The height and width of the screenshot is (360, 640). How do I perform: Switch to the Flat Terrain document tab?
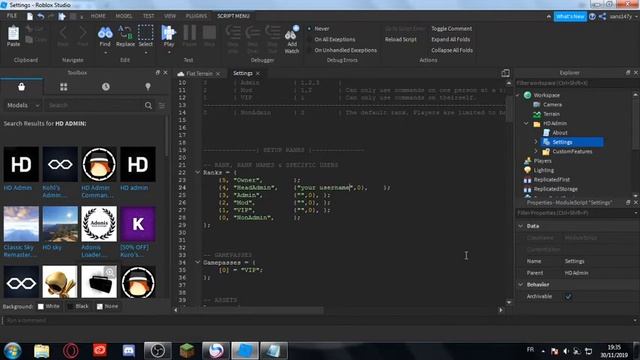pyautogui.click(x=199, y=74)
